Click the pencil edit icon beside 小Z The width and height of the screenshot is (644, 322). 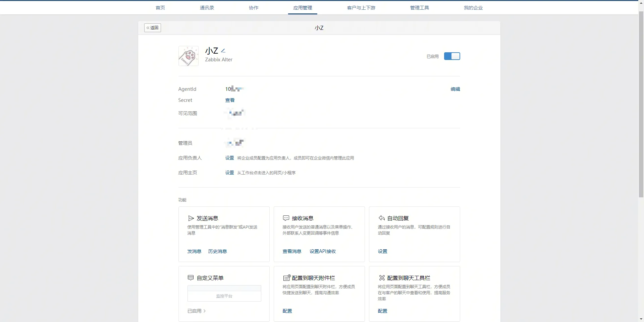223,51
